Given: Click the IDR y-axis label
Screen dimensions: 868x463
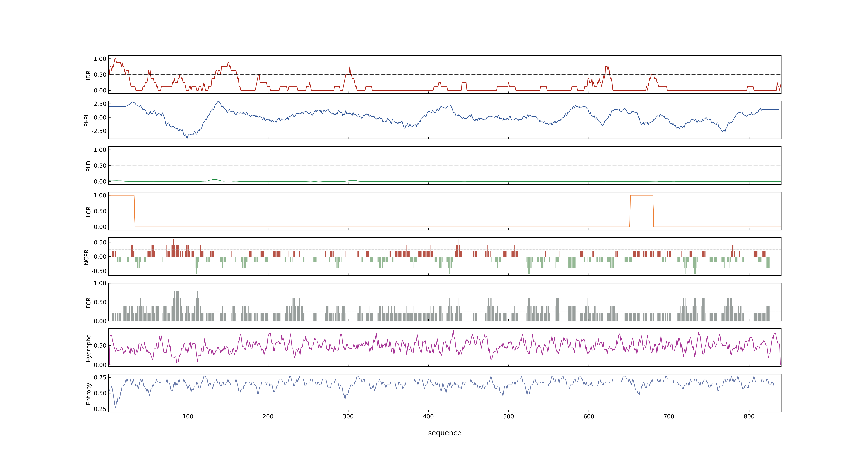Looking at the screenshot, I should 89,75.
